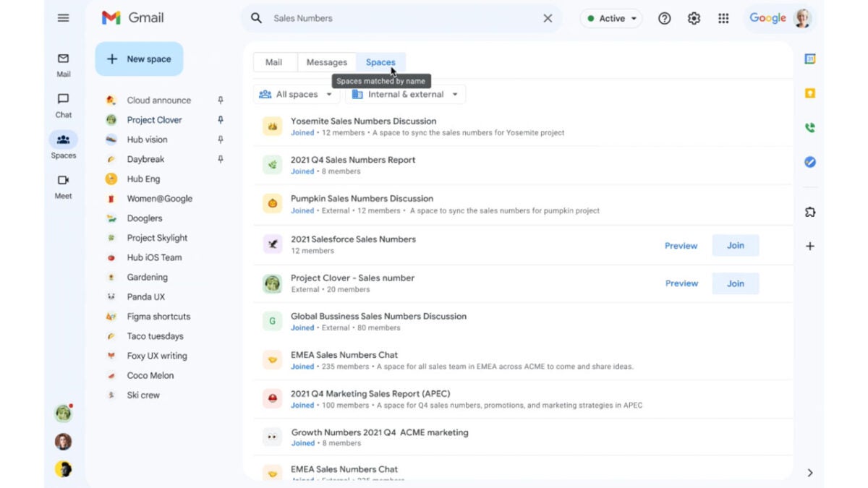Open Pumpkin Sales Numbers Discussion result
The height and width of the screenshot is (488, 868).
point(523,205)
